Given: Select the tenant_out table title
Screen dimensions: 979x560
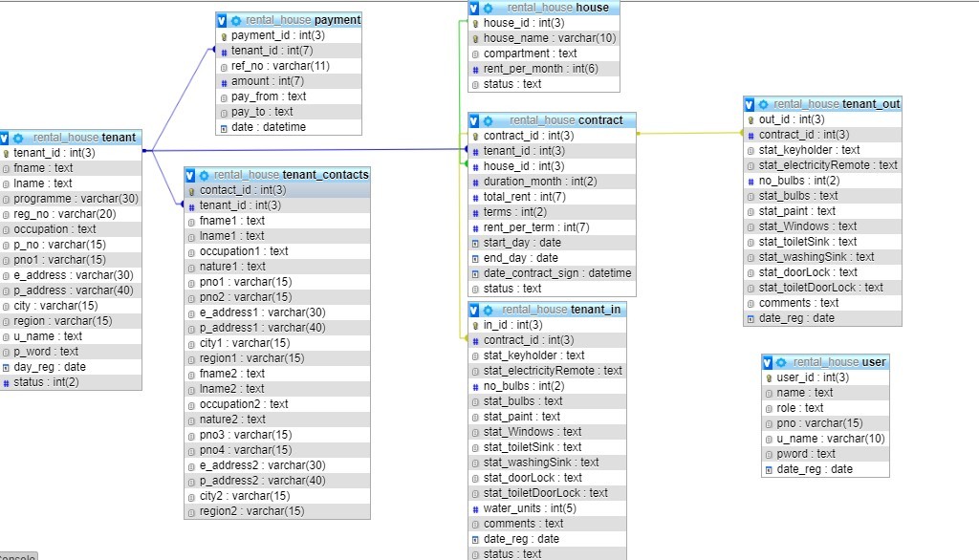Looking at the screenshot, I should [837, 103].
